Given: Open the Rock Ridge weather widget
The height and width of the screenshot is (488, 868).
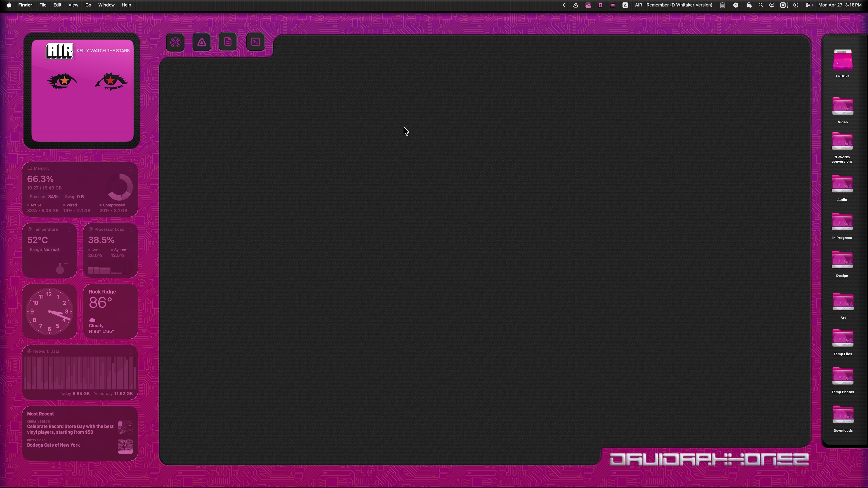Looking at the screenshot, I should 110,312.
